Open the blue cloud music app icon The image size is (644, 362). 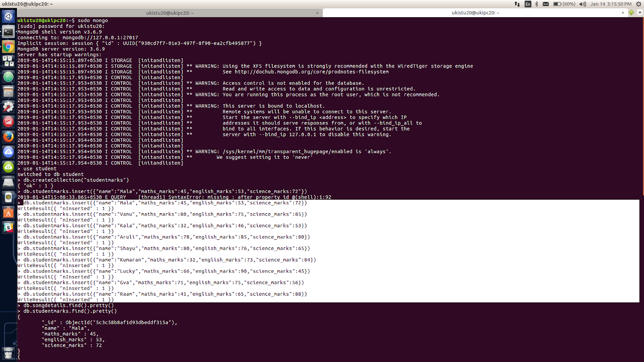click(x=8, y=152)
